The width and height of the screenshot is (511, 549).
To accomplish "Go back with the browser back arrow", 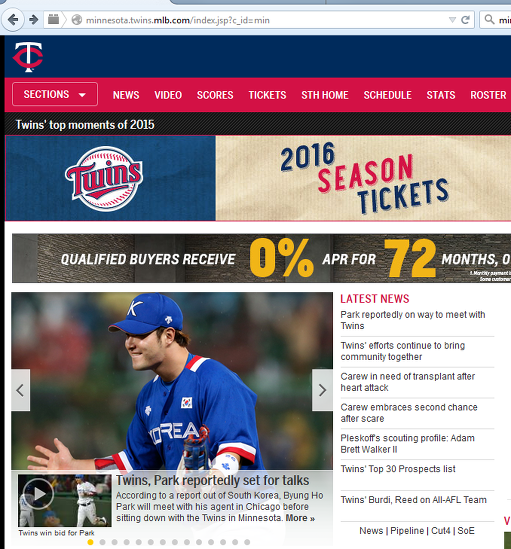I will click(13, 20).
